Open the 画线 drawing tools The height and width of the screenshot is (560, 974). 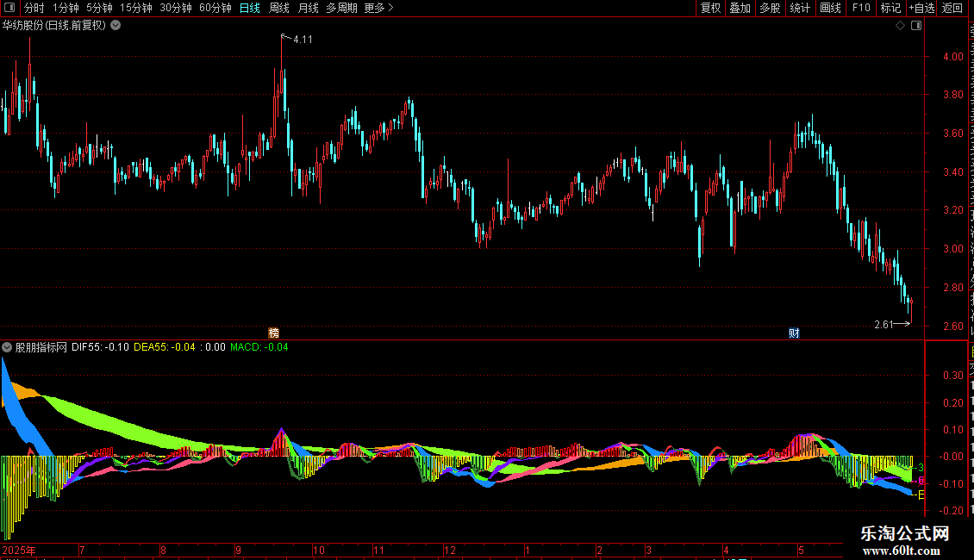[831, 8]
